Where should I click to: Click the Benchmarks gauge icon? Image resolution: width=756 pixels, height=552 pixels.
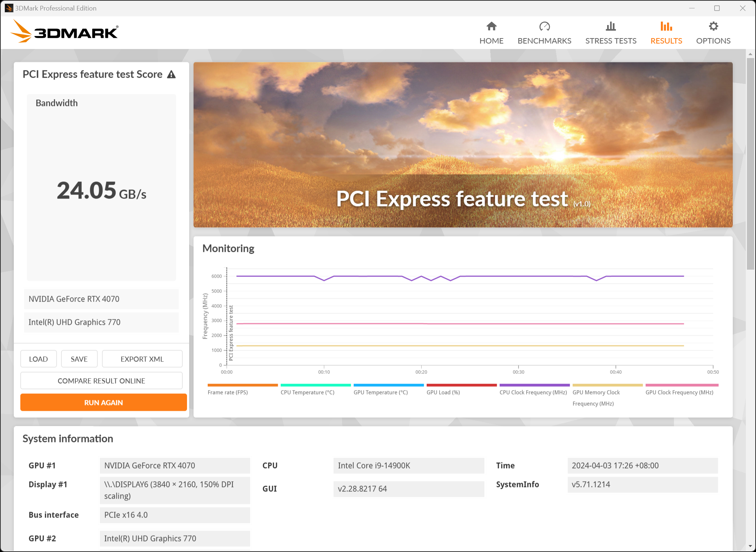(544, 26)
